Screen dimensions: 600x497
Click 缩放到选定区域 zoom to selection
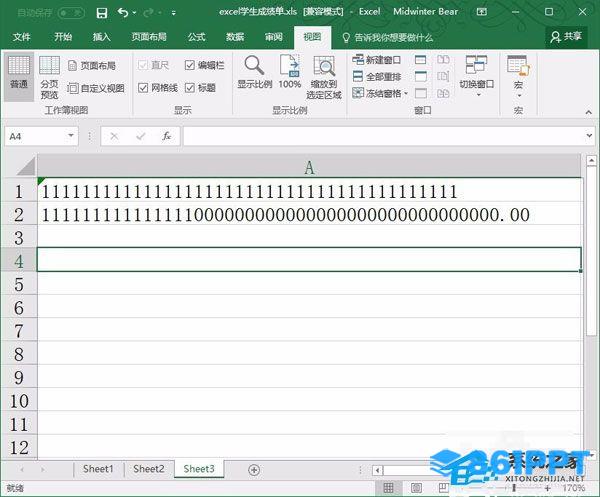[324, 77]
